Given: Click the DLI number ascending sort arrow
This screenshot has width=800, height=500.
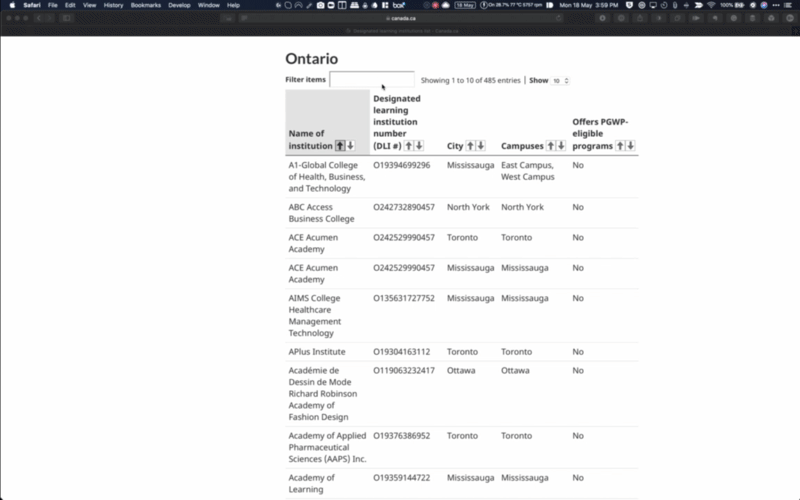Looking at the screenshot, I should (408, 146).
